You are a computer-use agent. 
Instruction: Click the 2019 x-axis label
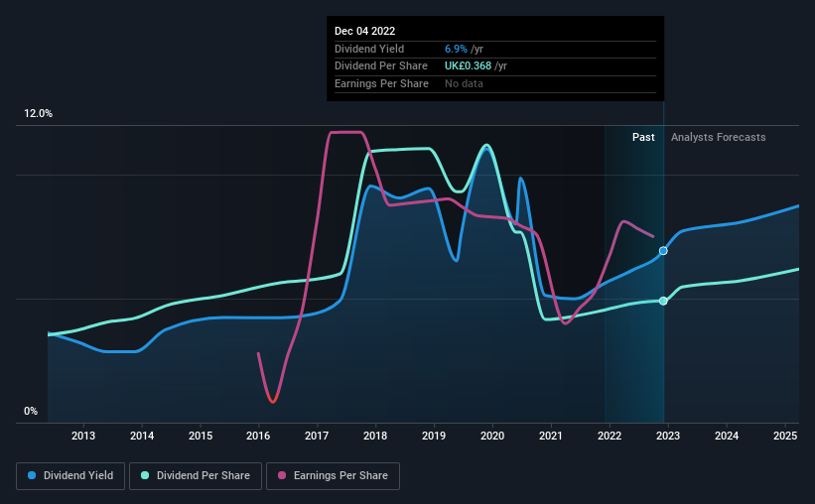pos(434,436)
